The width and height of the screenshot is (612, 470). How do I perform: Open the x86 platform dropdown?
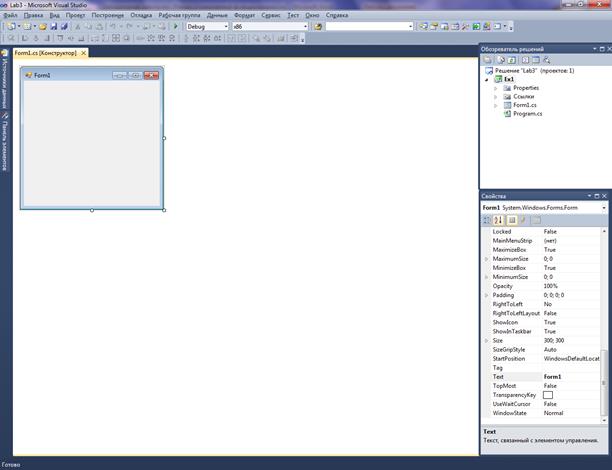[305, 27]
